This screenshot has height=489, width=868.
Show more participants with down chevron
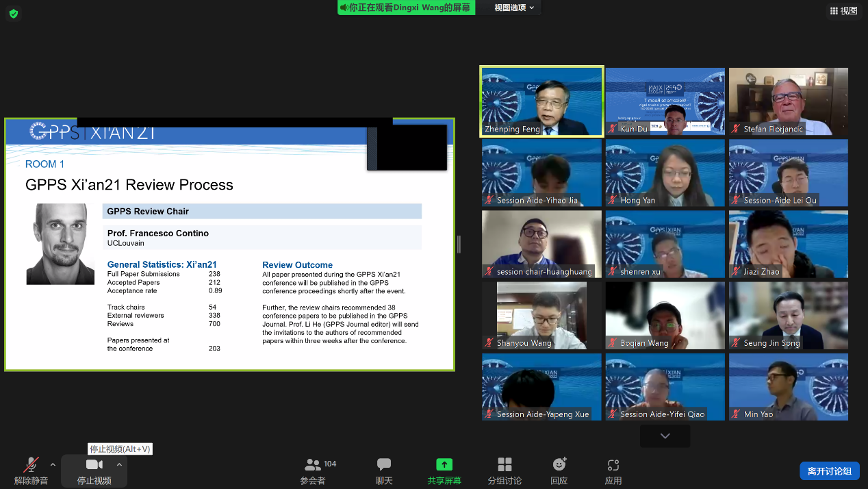(665, 436)
